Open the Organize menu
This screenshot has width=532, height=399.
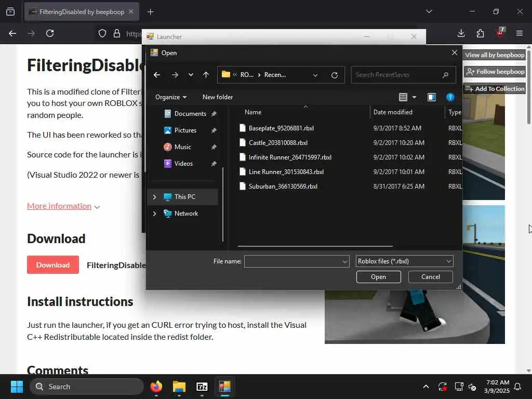pyautogui.click(x=170, y=97)
